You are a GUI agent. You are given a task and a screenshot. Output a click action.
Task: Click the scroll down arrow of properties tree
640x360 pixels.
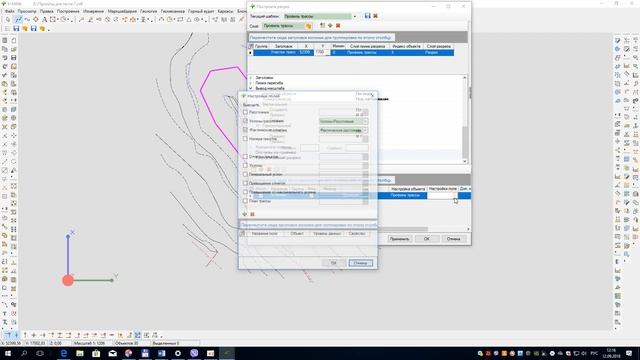click(464, 162)
